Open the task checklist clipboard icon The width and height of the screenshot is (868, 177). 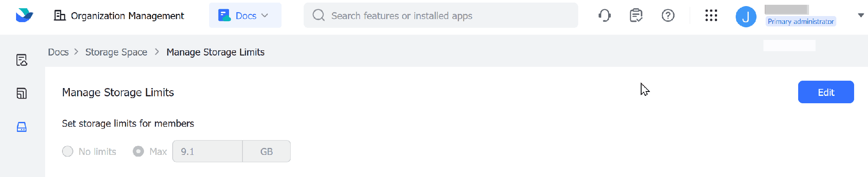tap(636, 16)
